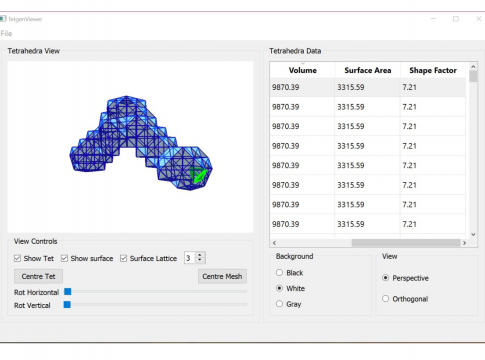Select the Black background option
Viewport: 485px width, 360px height.
tap(279, 273)
